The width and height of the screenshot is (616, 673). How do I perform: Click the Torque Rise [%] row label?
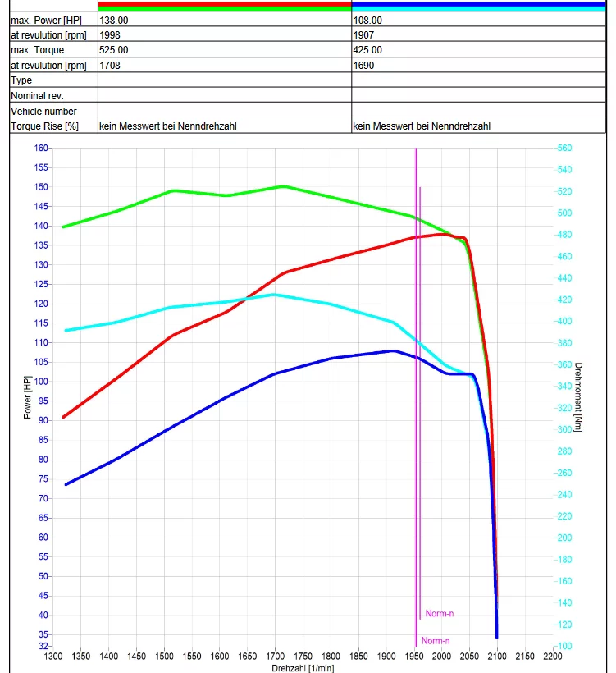coord(44,126)
